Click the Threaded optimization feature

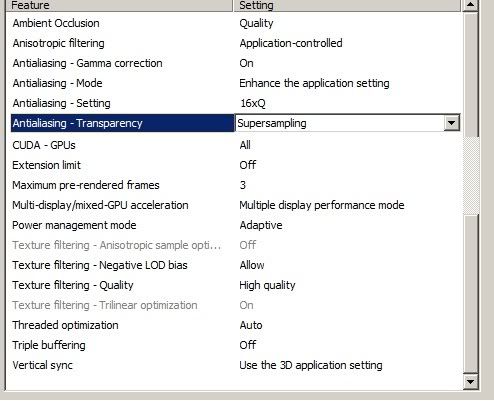pos(65,325)
